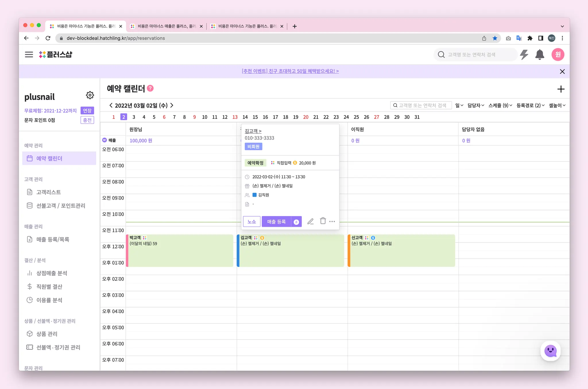Click the 매출 등록 button in popup

pos(276,222)
